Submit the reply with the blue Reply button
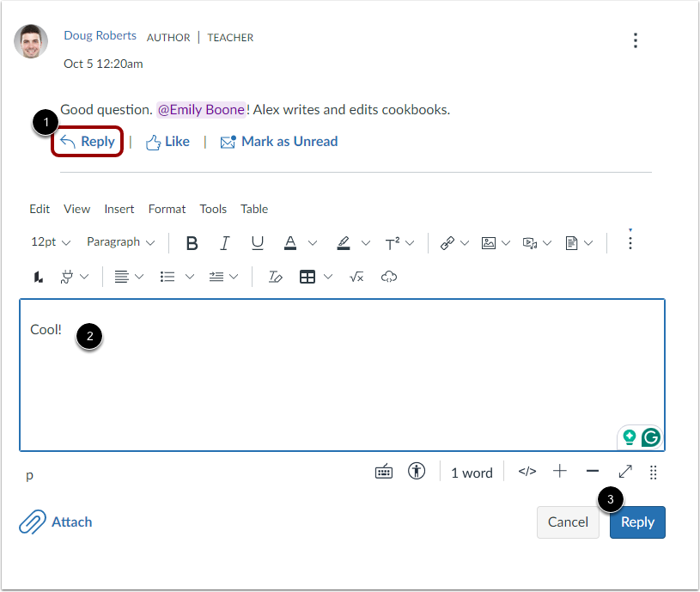The height and width of the screenshot is (592, 700). [x=637, y=522]
